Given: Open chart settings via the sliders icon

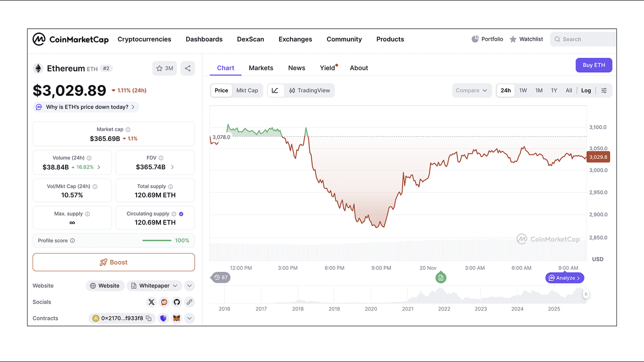Looking at the screenshot, I should click(604, 90).
